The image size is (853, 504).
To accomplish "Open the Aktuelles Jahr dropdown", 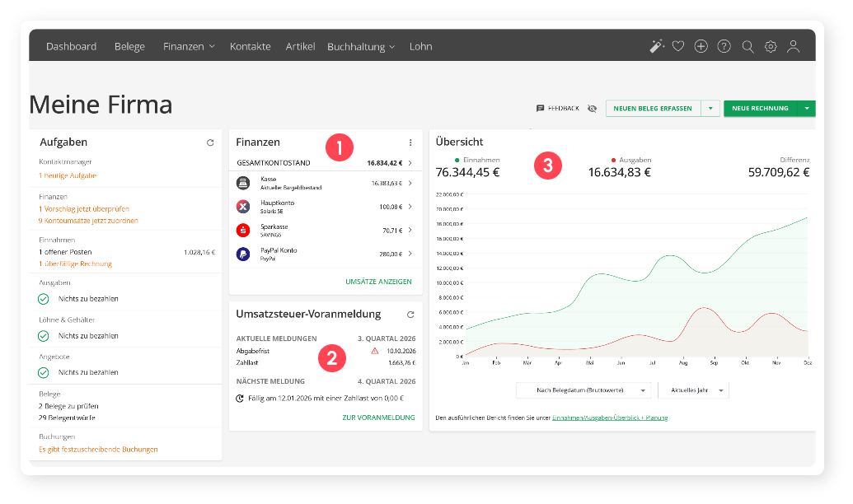I will click(693, 390).
